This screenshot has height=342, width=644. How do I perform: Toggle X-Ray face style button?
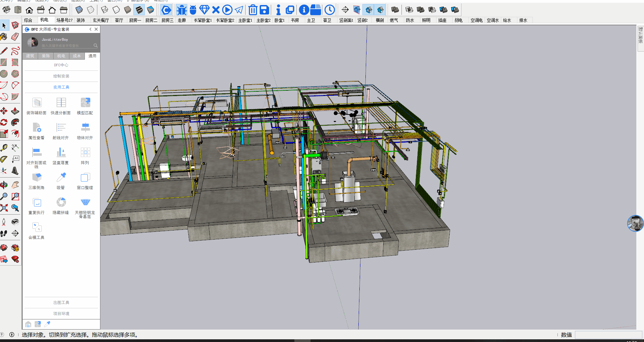(79, 10)
